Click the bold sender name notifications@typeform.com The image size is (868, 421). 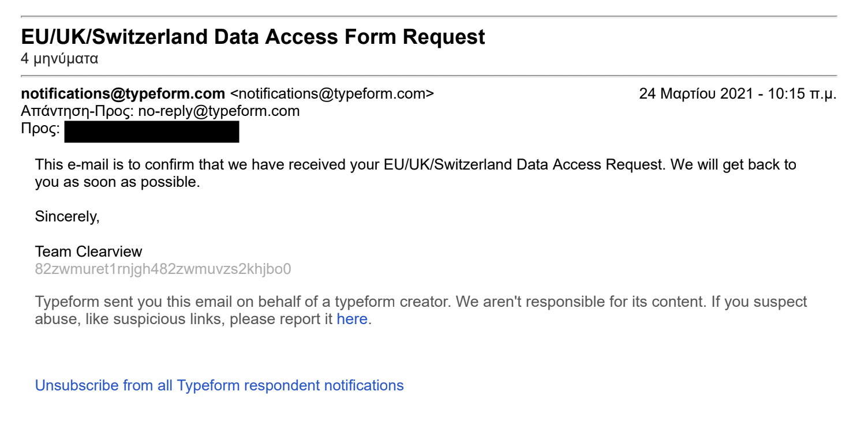coord(123,93)
